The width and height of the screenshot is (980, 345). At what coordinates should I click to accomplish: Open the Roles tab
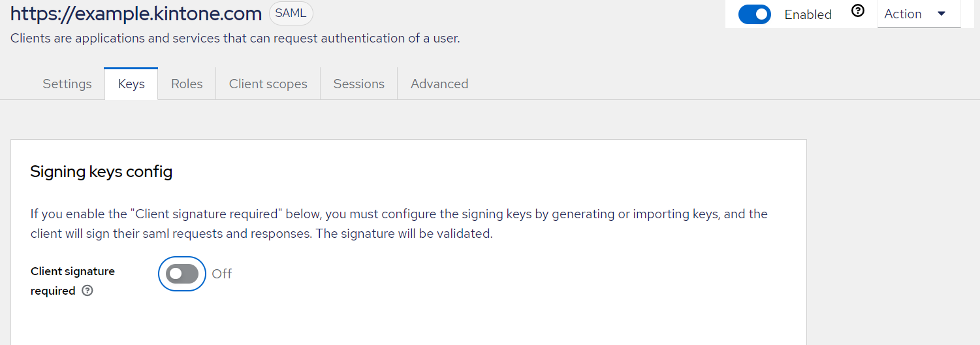tap(187, 84)
